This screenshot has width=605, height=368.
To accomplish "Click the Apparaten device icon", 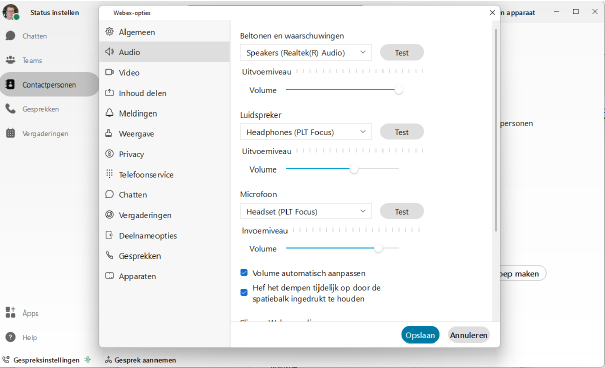I will tap(110, 275).
